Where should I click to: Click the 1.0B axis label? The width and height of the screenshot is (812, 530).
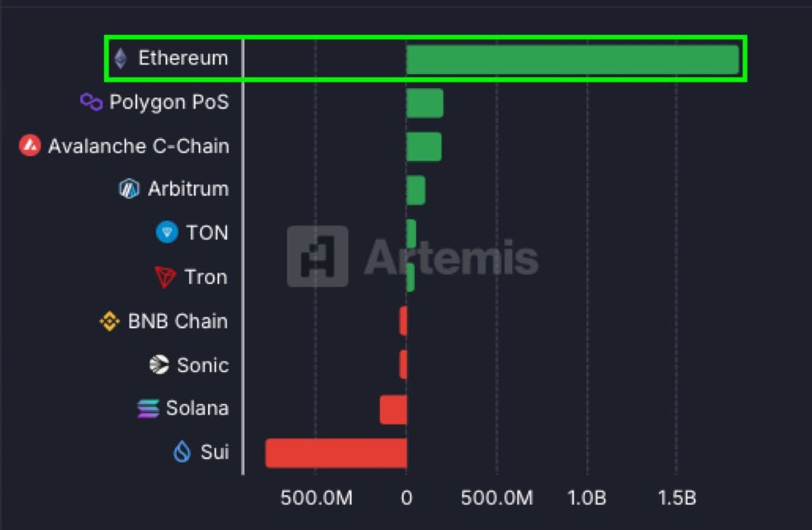pos(586,499)
